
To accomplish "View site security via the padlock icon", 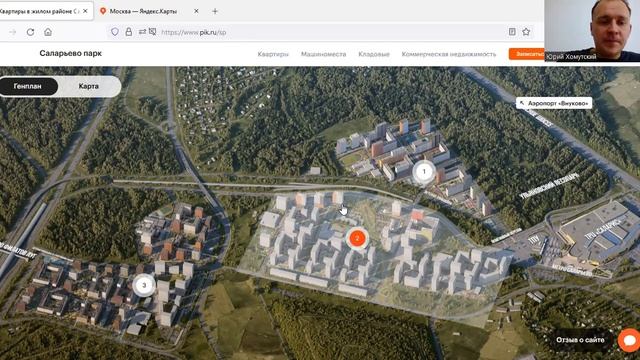I will pos(129,32).
